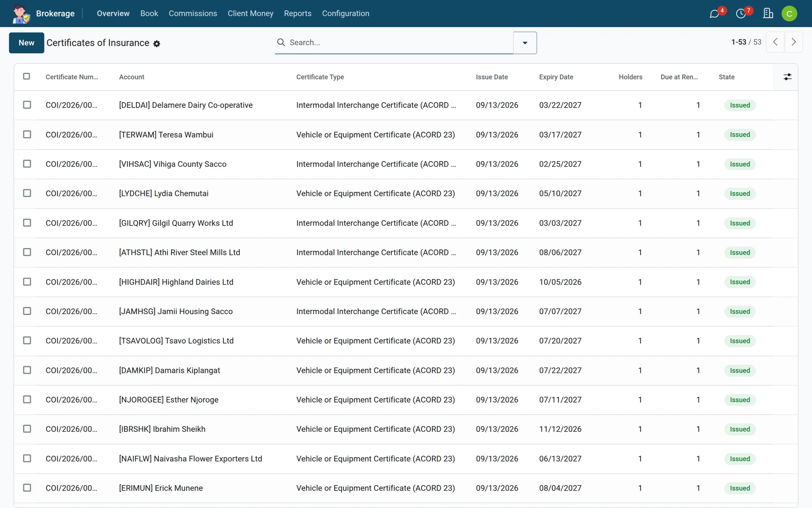This screenshot has height=508, width=812.
Task: Sort by the Expiry Date column header
Action: (556, 77)
